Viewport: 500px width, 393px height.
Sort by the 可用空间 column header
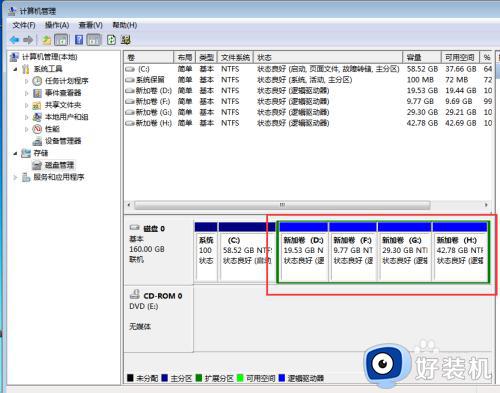(460, 57)
